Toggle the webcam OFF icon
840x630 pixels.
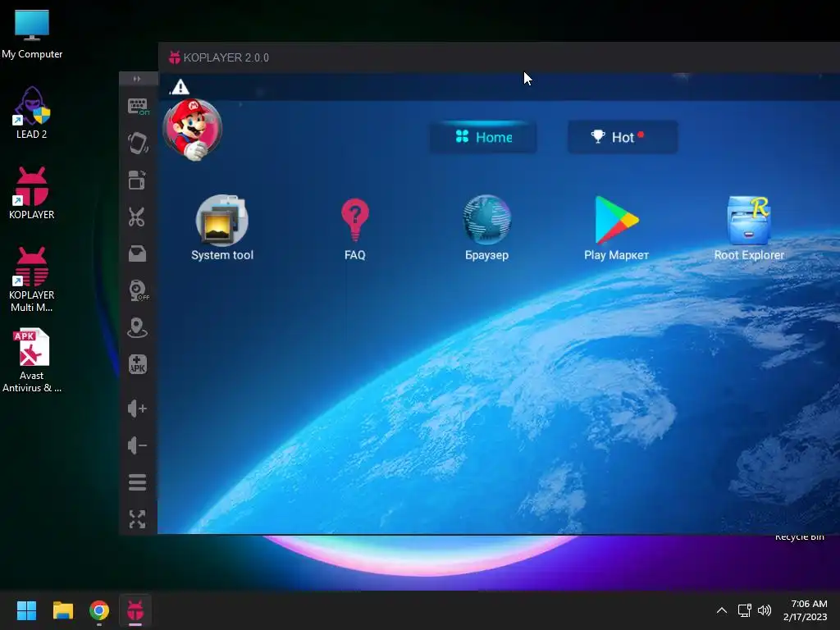[x=138, y=290]
